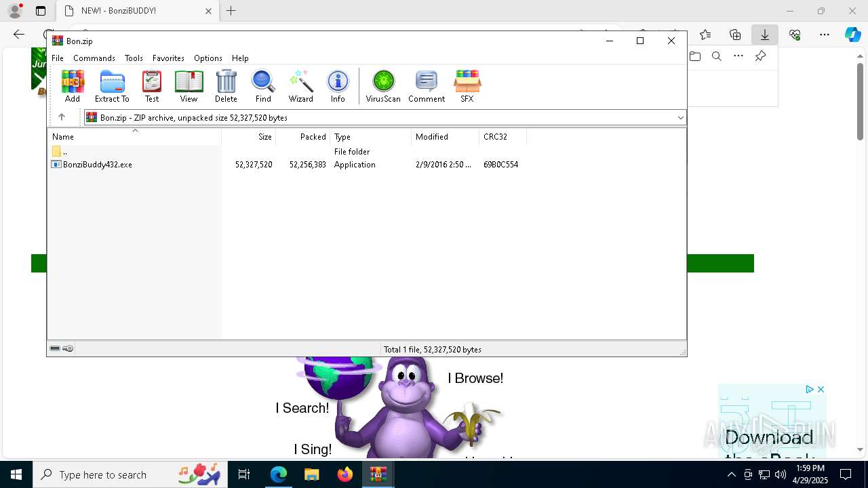Sort by the Size column header
Viewport: 868px width, 488px height.
[x=249, y=137]
